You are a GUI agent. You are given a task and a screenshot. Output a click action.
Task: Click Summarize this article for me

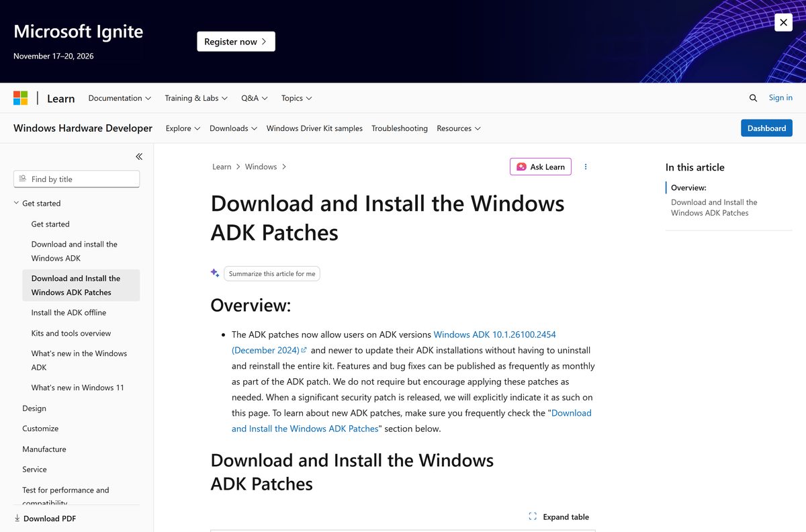click(x=272, y=273)
